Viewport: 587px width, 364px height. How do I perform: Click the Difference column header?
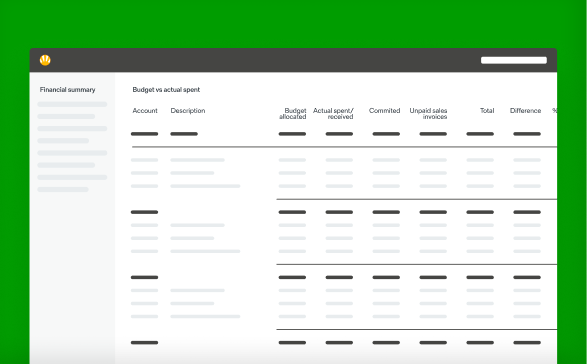point(525,110)
